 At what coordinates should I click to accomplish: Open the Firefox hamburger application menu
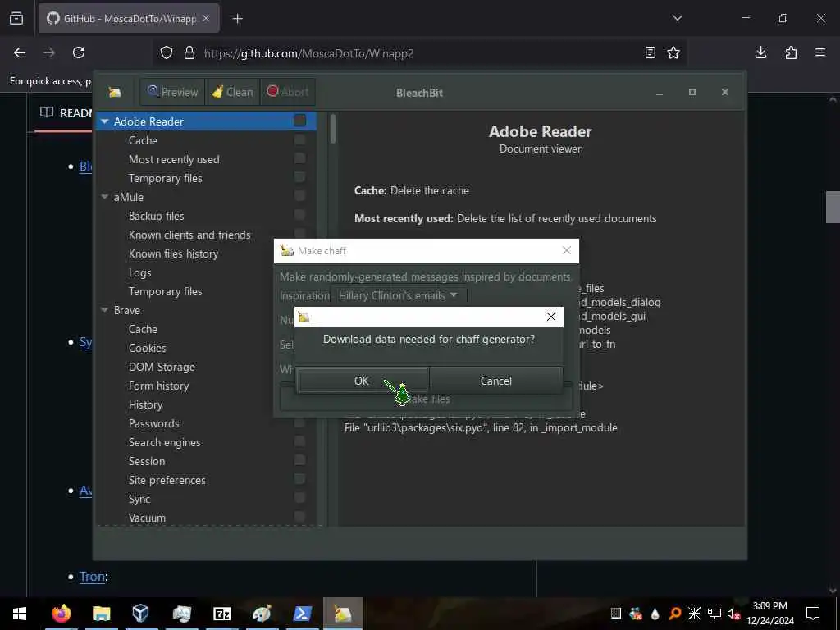pos(820,52)
